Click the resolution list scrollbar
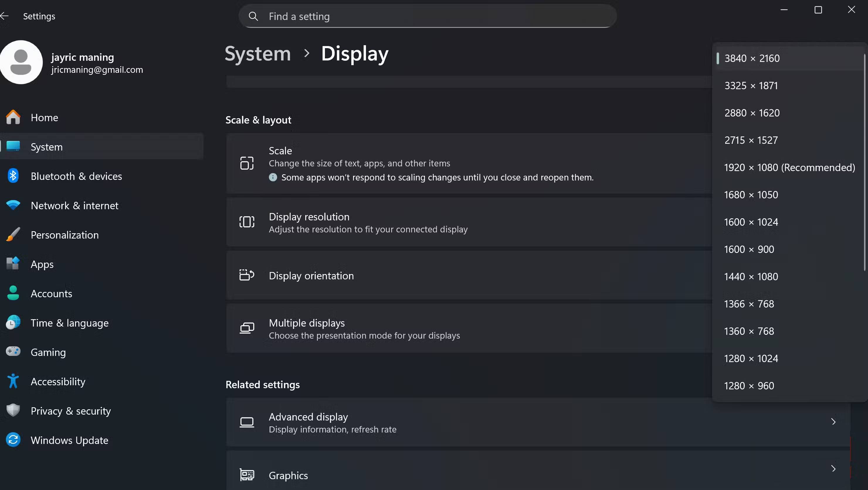868x490 pixels. tap(865, 162)
